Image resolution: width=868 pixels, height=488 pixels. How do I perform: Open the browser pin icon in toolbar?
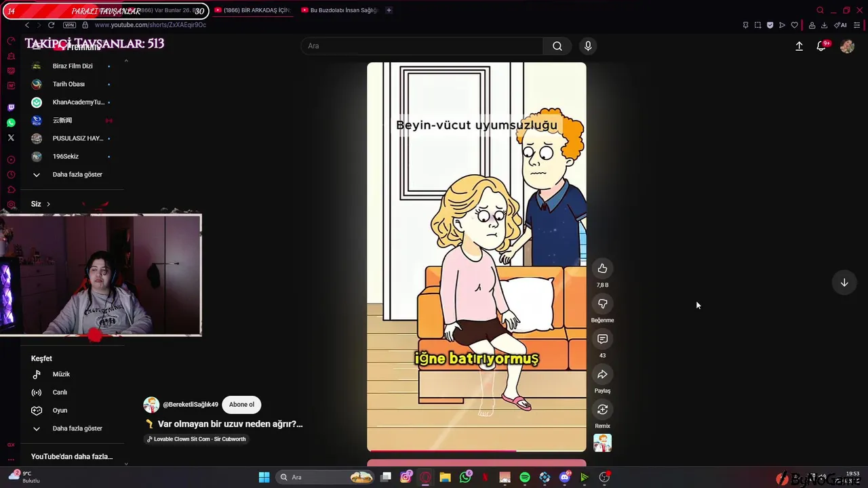click(x=745, y=25)
